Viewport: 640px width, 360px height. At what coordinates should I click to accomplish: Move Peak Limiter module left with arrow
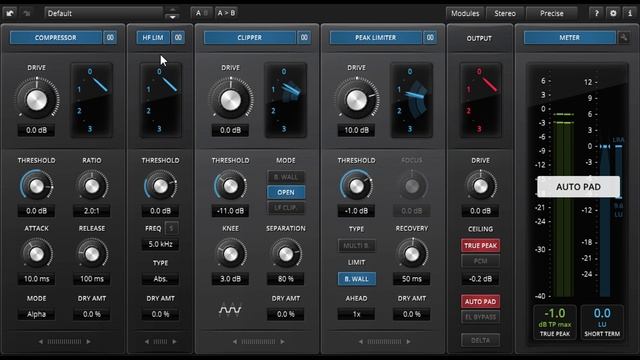[x=361, y=341]
